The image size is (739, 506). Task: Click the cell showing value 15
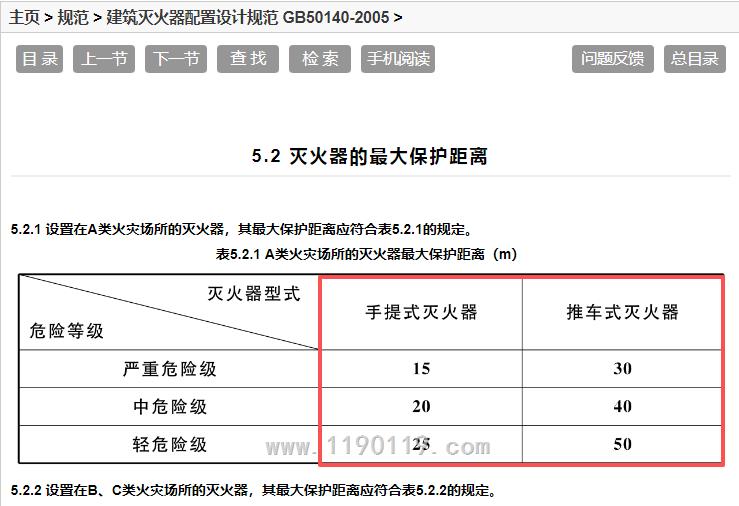421,369
